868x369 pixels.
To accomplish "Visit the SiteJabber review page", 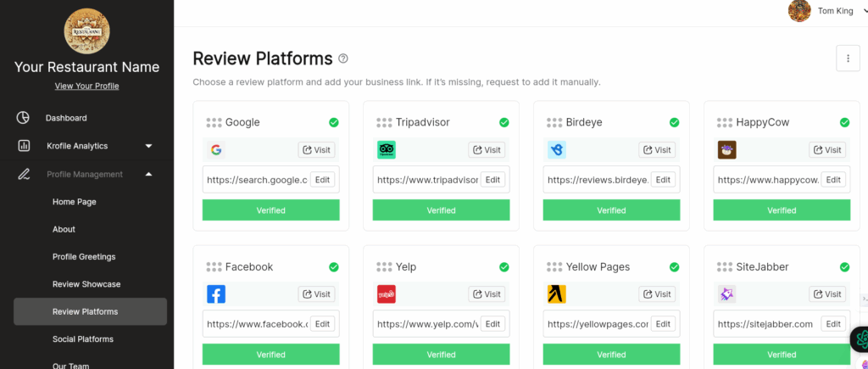I will tap(827, 294).
